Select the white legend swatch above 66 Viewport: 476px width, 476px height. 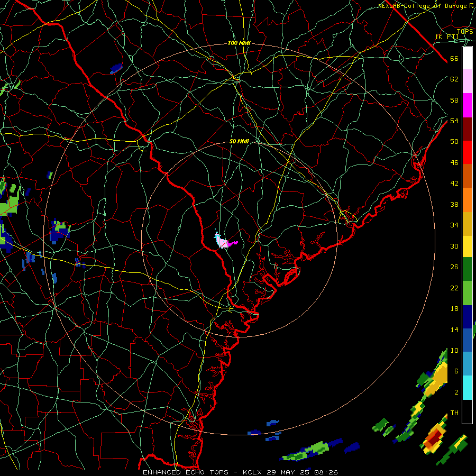[467, 58]
